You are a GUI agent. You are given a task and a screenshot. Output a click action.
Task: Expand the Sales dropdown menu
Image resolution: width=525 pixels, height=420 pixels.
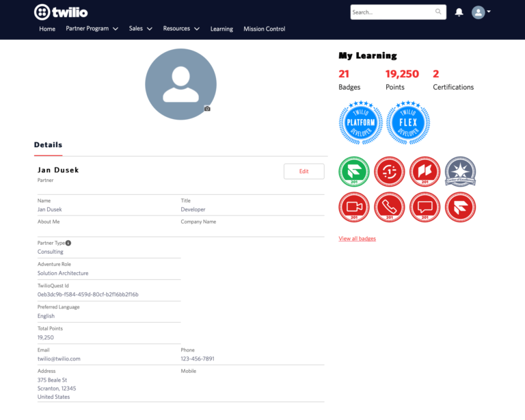(140, 29)
